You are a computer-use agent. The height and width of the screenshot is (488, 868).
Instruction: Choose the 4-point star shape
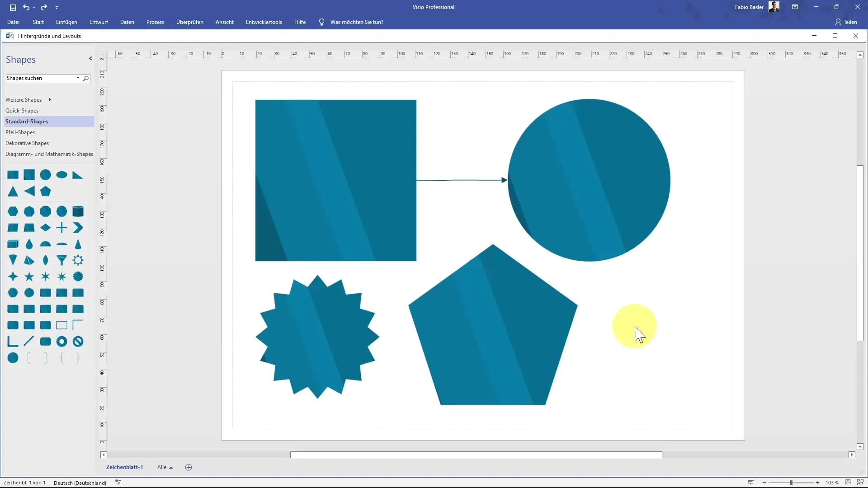pyautogui.click(x=13, y=277)
